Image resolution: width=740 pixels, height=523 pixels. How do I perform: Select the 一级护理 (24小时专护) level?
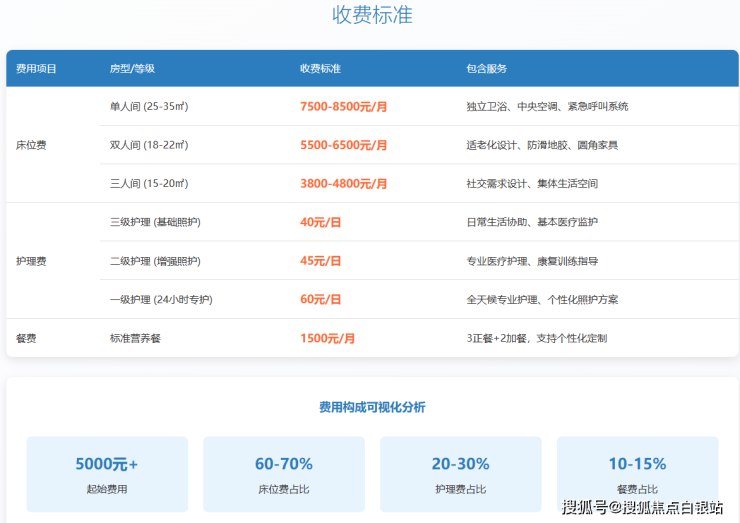pyautogui.click(x=160, y=300)
